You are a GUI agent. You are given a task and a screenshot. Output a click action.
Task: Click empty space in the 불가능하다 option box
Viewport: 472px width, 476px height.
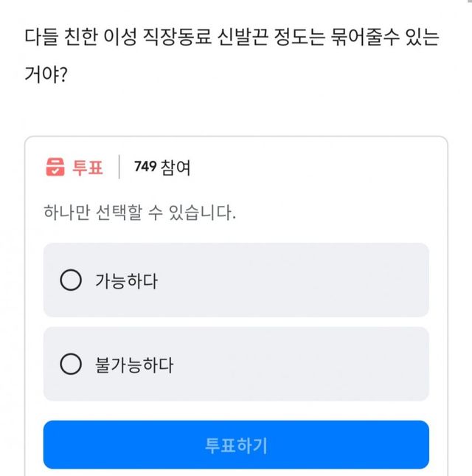coord(310,365)
